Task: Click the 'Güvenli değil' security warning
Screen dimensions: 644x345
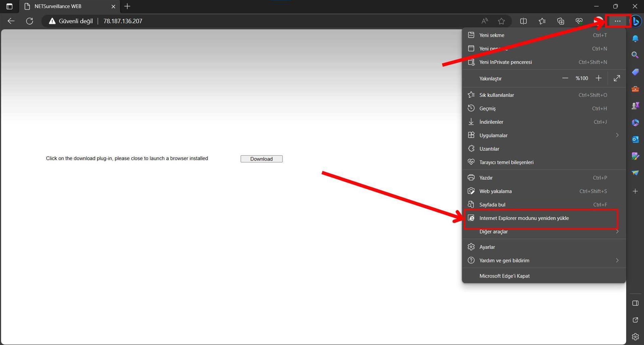Action: [x=71, y=21]
